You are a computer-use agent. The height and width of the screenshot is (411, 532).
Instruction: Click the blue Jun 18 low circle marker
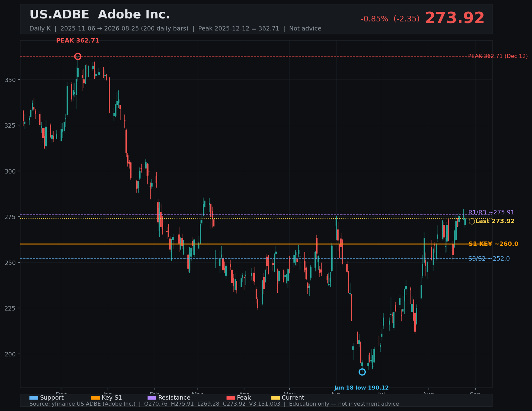(362, 372)
